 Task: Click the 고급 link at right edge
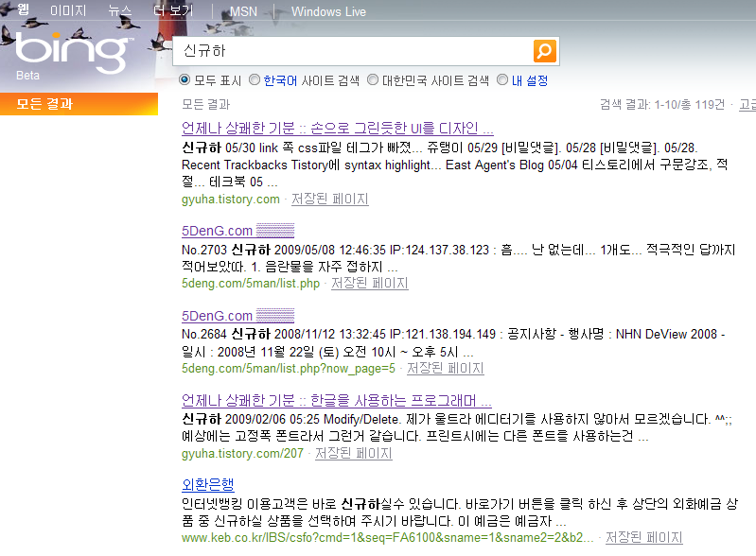[747, 105]
